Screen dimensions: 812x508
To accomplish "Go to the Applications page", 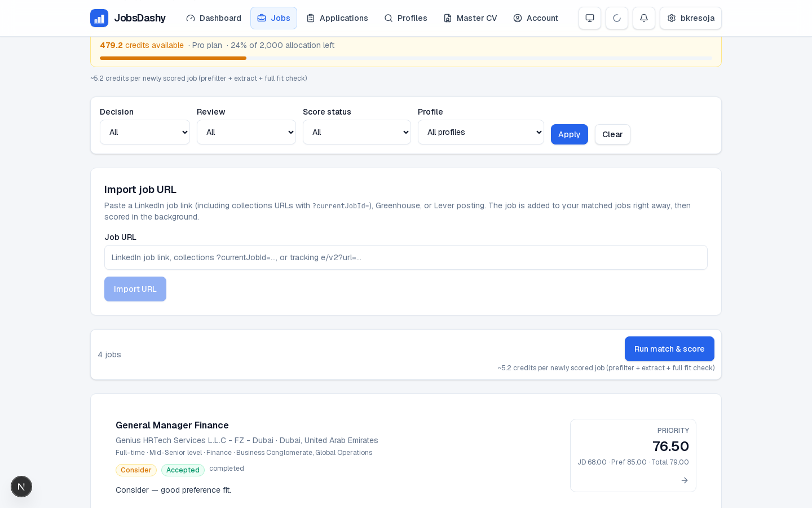I will point(337,18).
